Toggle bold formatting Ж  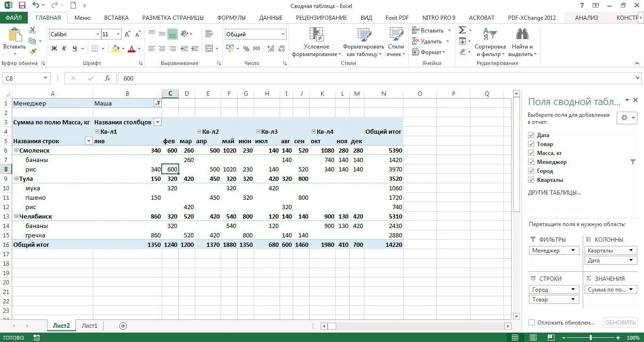(54, 49)
